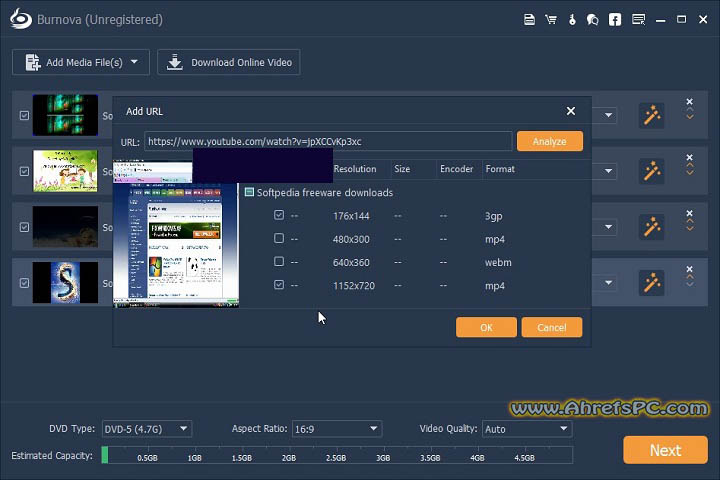Expand the first media row dropdown arrow
Viewport: 720px width, 480px height.
click(x=608, y=115)
